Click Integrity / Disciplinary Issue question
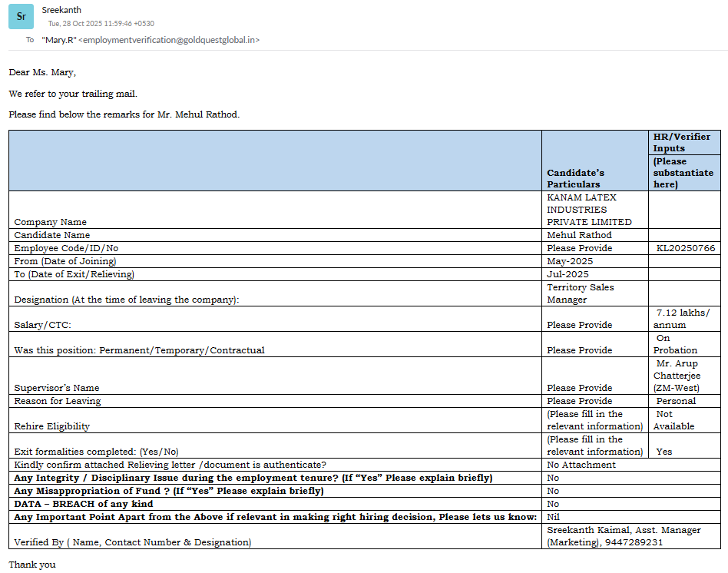This screenshot has width=728, height=573. pos(253,478)
